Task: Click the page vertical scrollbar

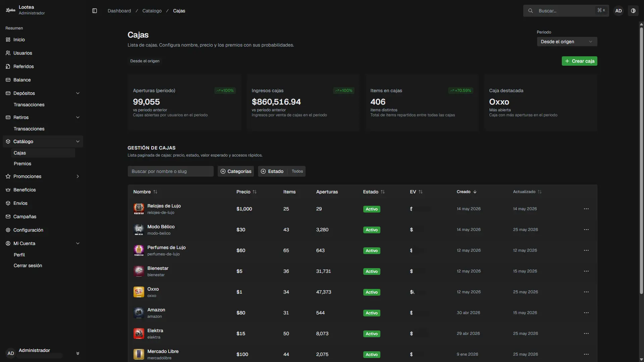Action: tap(641, 161)
